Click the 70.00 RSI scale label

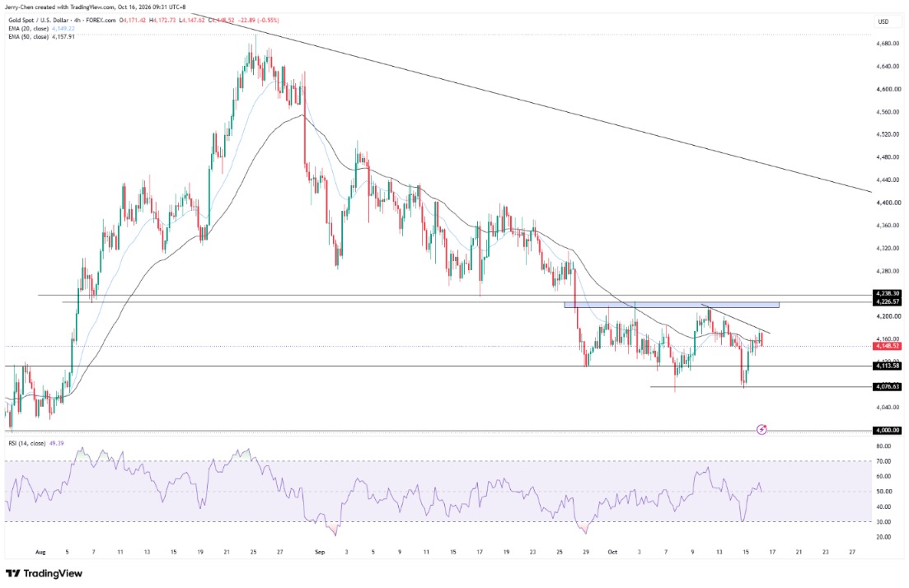tap(884, 461)
